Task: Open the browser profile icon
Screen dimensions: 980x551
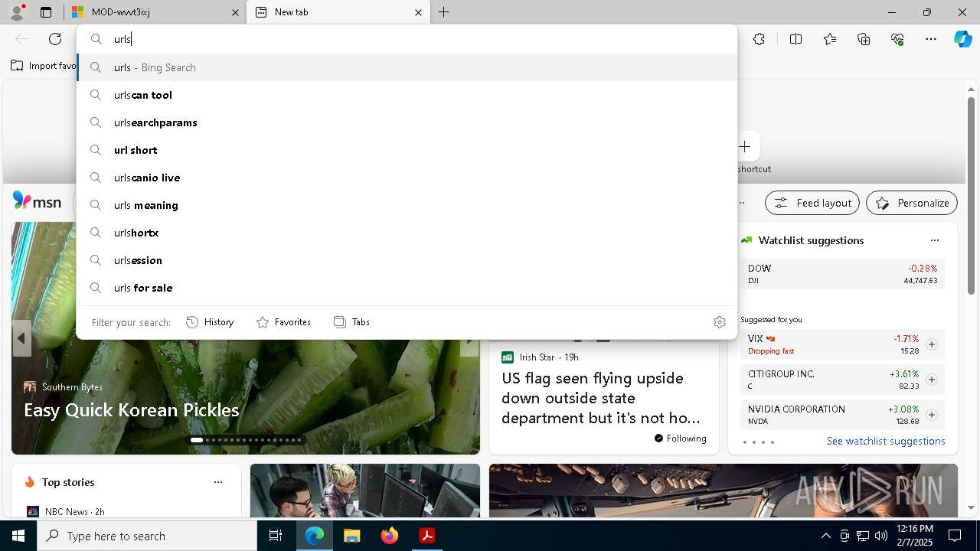Action: [17, 12]
